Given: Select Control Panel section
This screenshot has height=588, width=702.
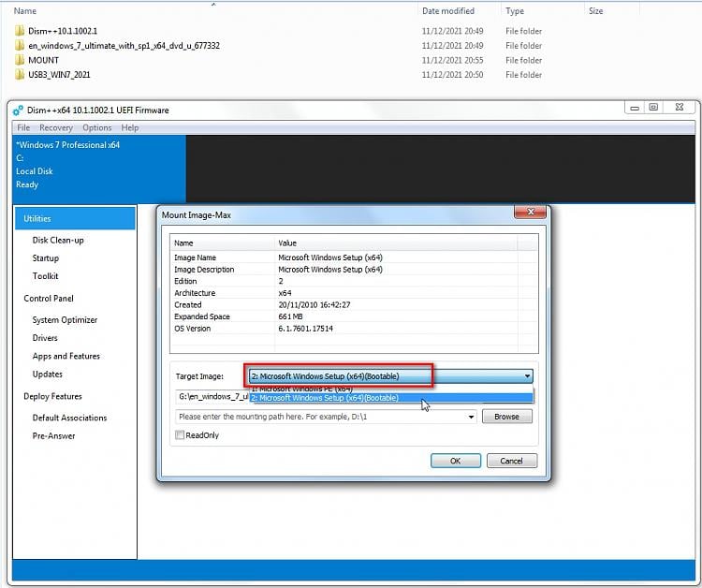Looking at the screenshot, I should click(x=49, y=299).
